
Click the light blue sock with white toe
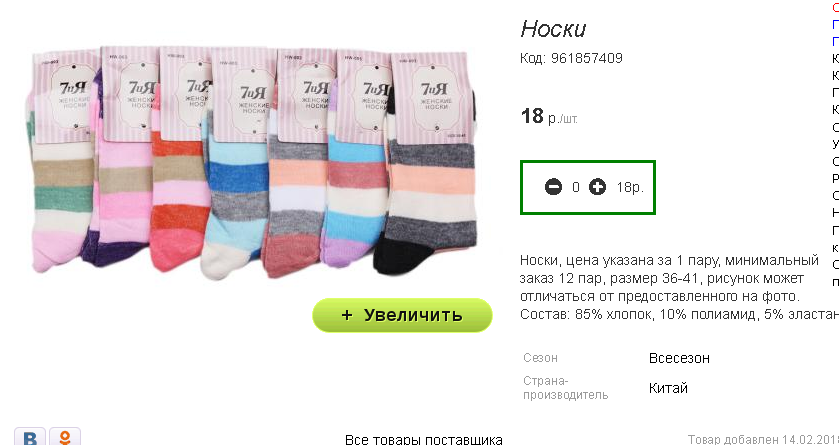pos(233,209)
